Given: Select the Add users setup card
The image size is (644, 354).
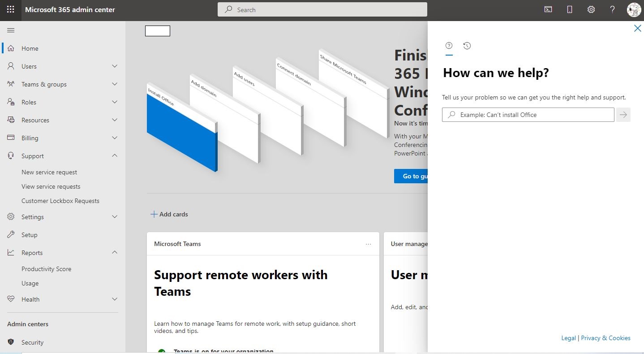Looking at the screenshot, I should pos(268,110).
